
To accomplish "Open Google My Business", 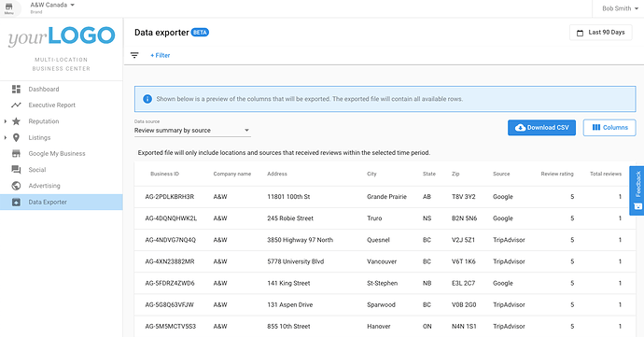I will pyautogui.click(x=57, y=154).
